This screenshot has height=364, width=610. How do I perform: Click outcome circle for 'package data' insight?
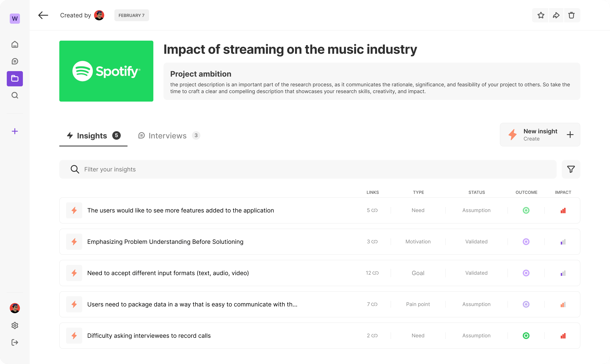(x=526, y=304)
